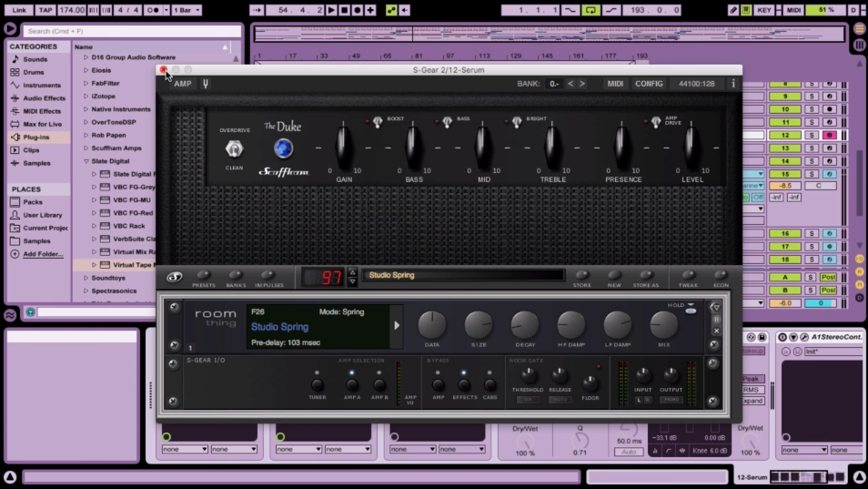Toggle the EFFECTS bypass button

click(x=464, y=384)
